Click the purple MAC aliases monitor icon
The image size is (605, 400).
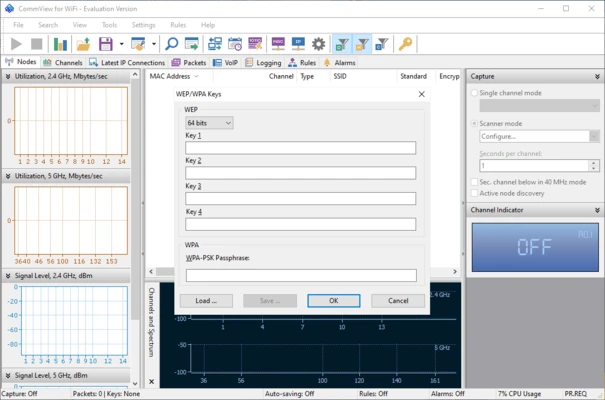click(x=278, y=44)
